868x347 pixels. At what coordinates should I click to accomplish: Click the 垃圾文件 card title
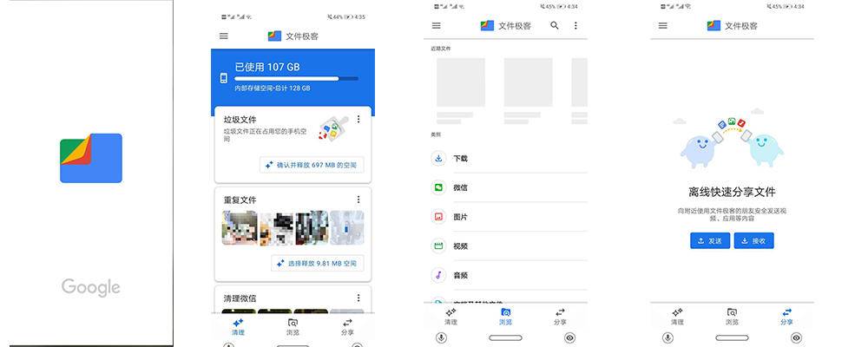tap(240, 120)
